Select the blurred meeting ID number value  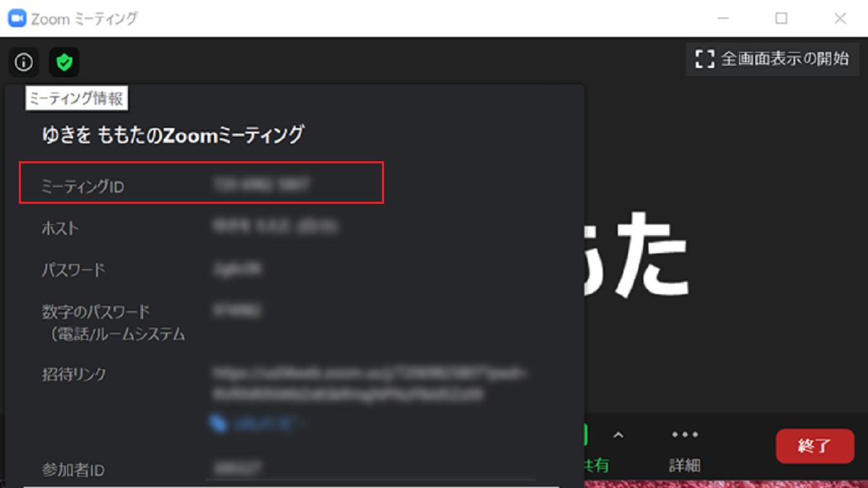coord(262,186)
